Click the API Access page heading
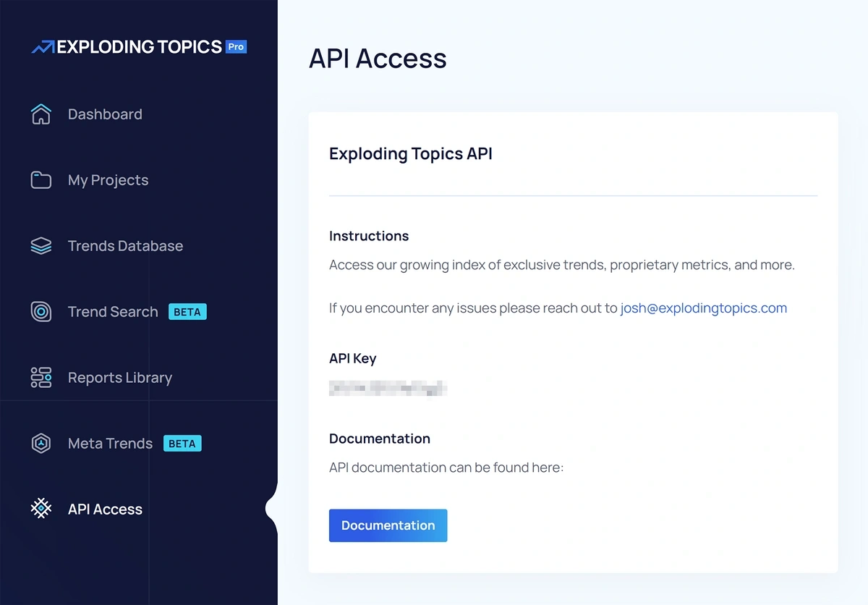This screenshot has height=605, width=868. click(378, 58)
